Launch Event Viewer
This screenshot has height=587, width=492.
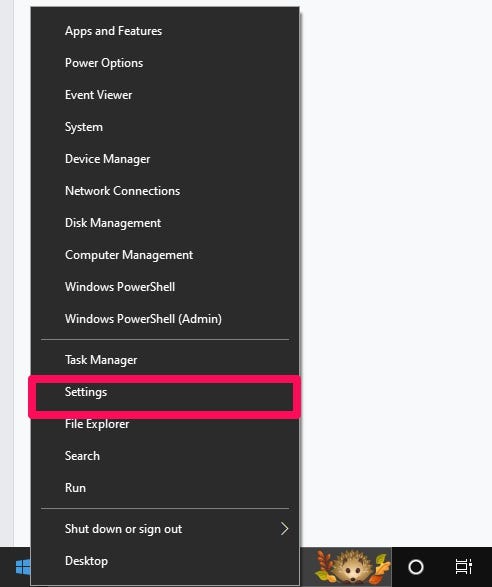coord(165,95)
